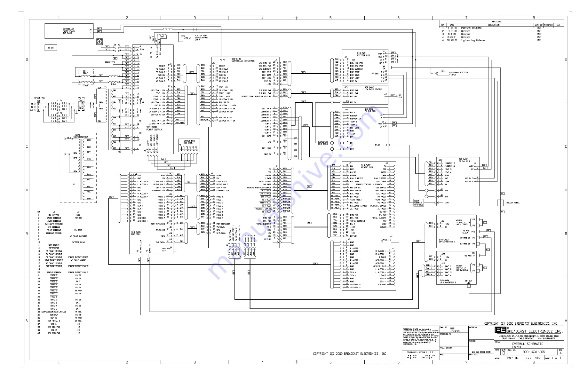Select drawing number '909-1001-205'
Viewport: 588px width, 380px height.
coord(534,352)
